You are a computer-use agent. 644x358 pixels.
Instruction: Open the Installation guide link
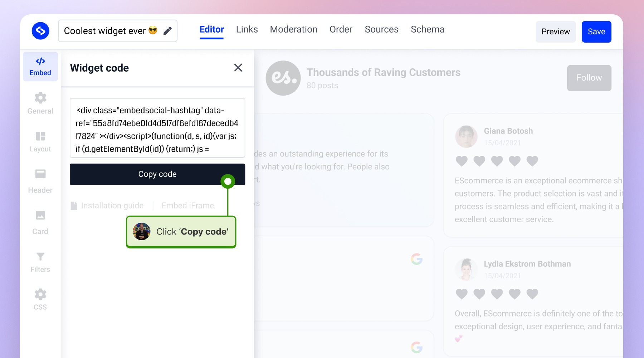click(112, 205)
